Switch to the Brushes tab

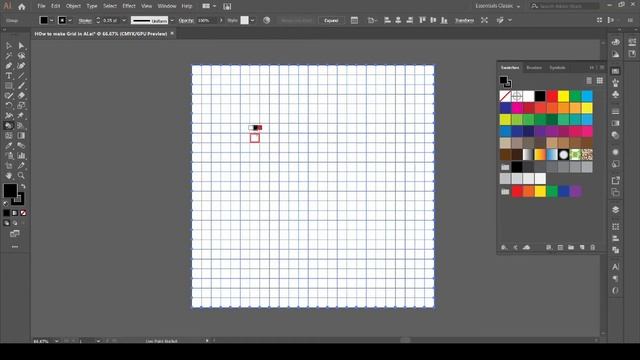[x=534, y=68]
